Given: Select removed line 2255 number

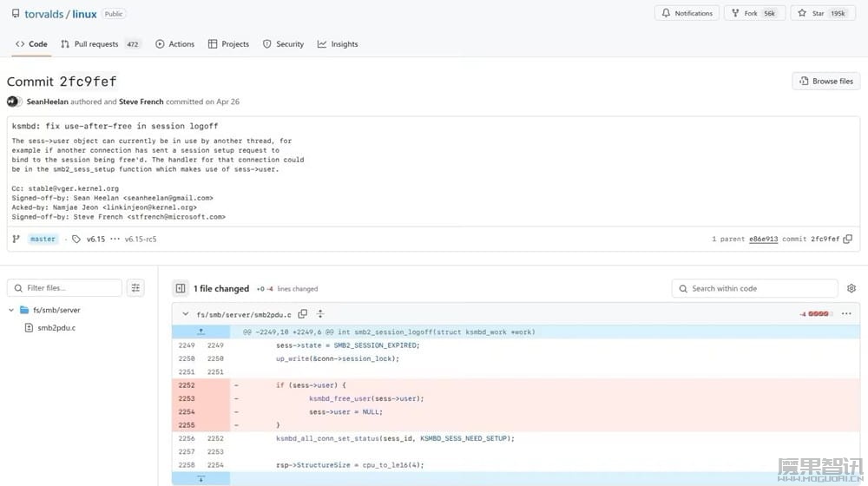Looking at the screenshot, I should tap(187, 425).
